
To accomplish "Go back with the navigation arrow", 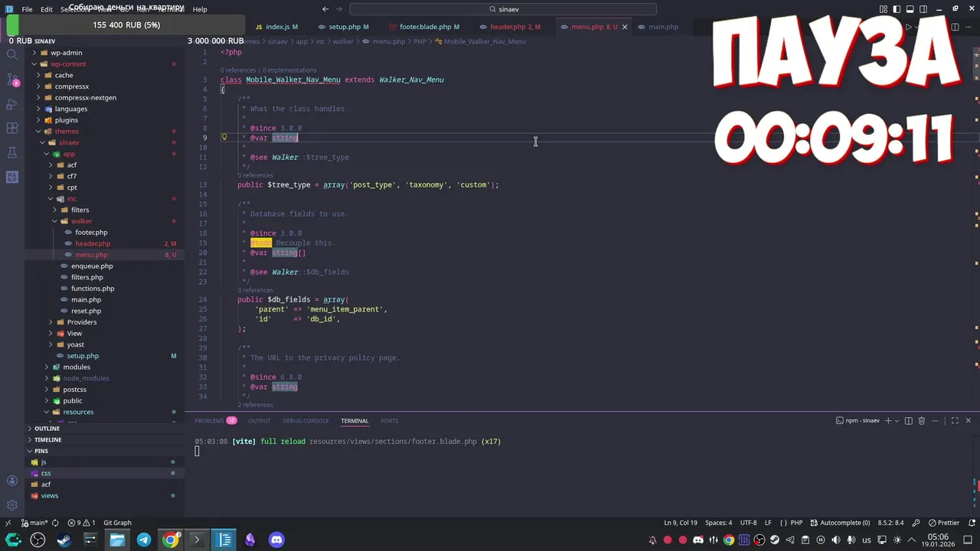I will click(325, 9).
